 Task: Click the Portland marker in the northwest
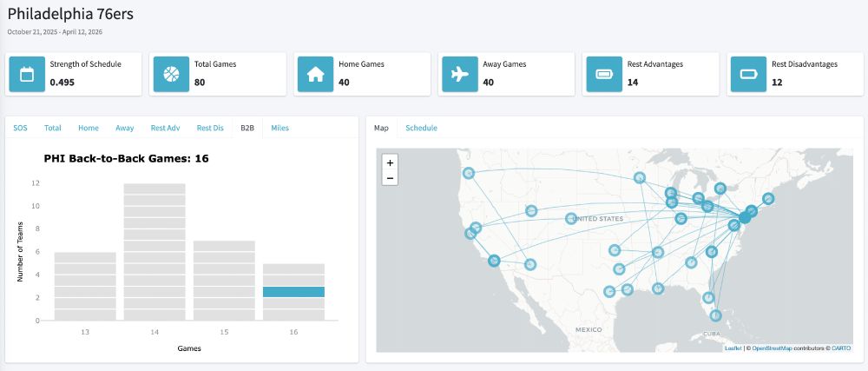pyautogui.click(x=469, y=173)
